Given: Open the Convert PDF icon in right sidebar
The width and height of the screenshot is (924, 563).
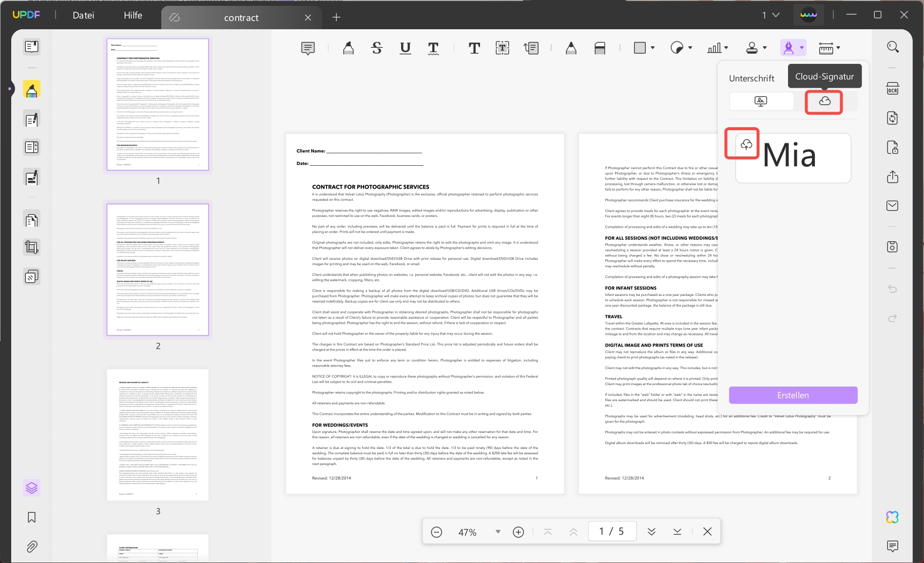Looking at the screenshot, I should [893, 118].
